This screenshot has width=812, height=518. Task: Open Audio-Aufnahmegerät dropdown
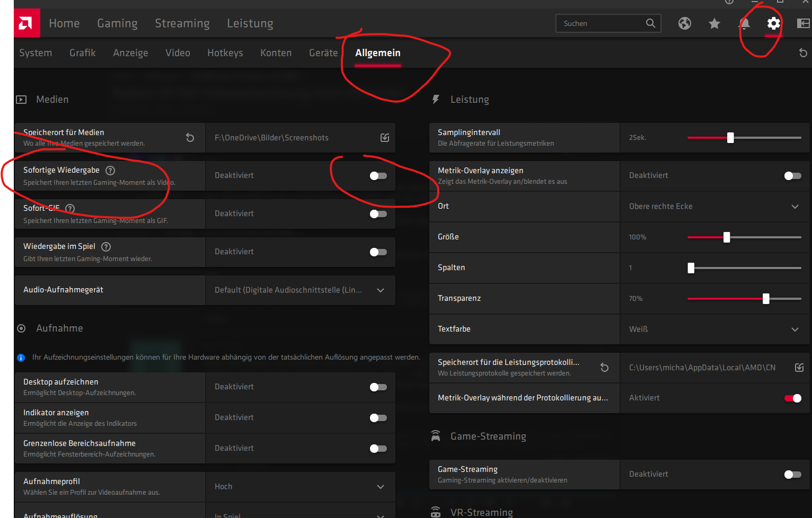[301, 290]
